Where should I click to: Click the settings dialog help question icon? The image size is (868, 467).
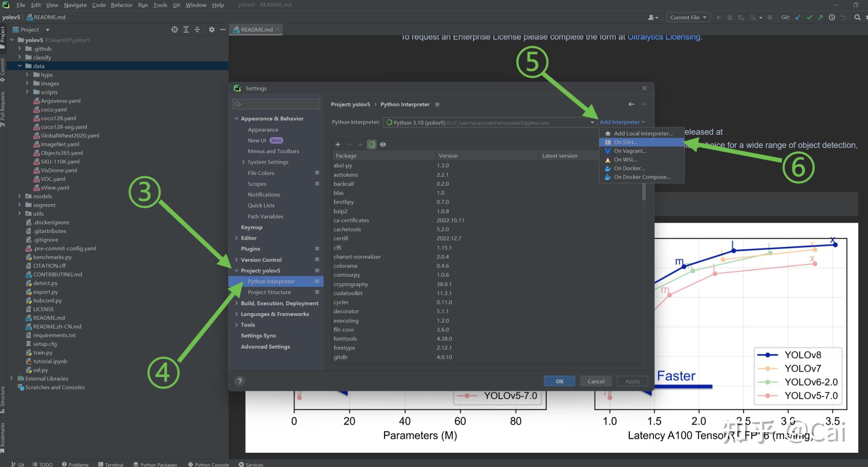(240, 381)
